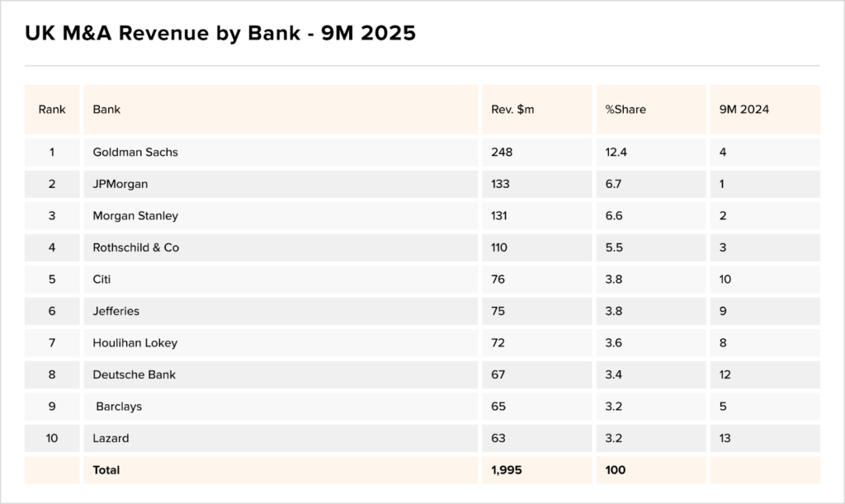
Task: Click the Rank column header
Action: click(52, 110)
